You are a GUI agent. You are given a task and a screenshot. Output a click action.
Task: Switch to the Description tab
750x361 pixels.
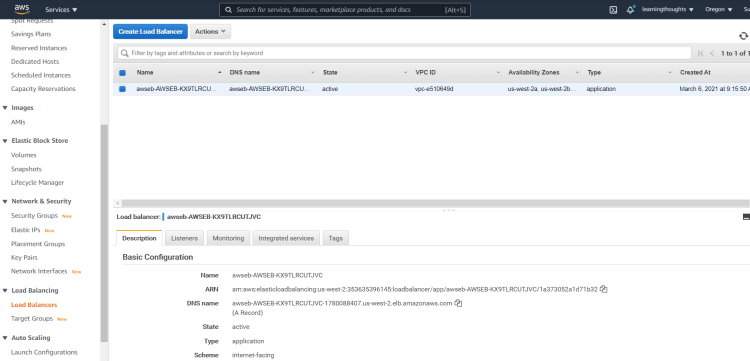(139, 238)
